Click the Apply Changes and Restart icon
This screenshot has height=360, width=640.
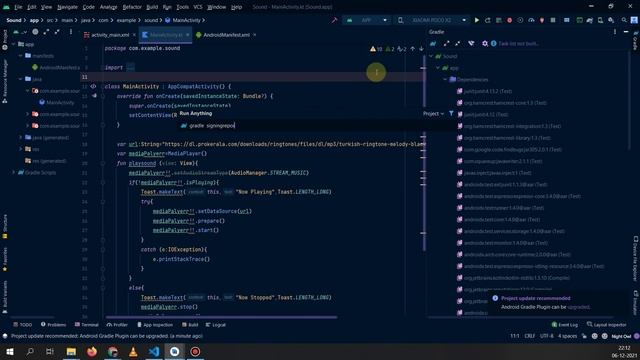[x=488, y=20]
